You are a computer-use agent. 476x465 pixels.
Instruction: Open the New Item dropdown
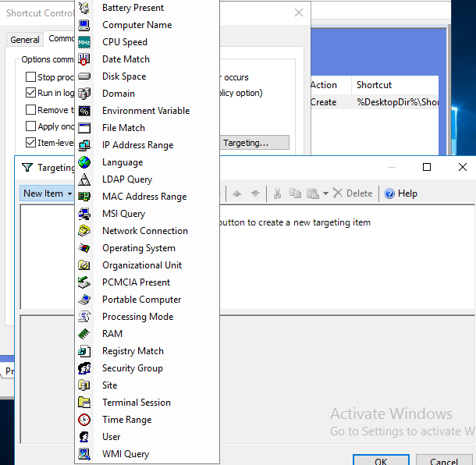pos(47,193)
